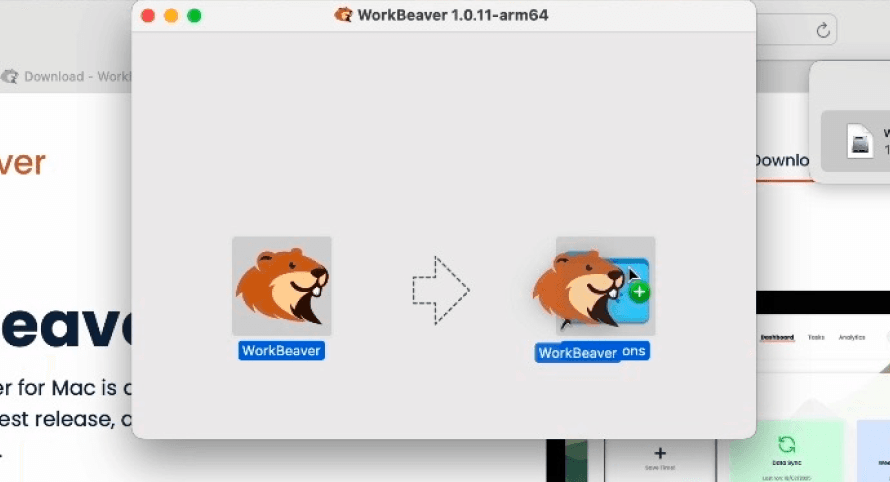Click the beaver icon in the window title
The width and height of the screenshot is (890, 482).
[343, 15]
